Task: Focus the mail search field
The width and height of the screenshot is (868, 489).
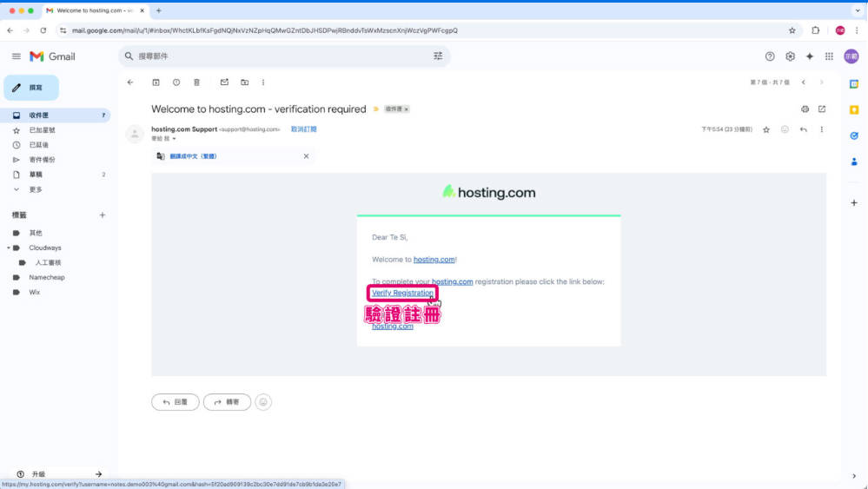Action: [282, 56]
